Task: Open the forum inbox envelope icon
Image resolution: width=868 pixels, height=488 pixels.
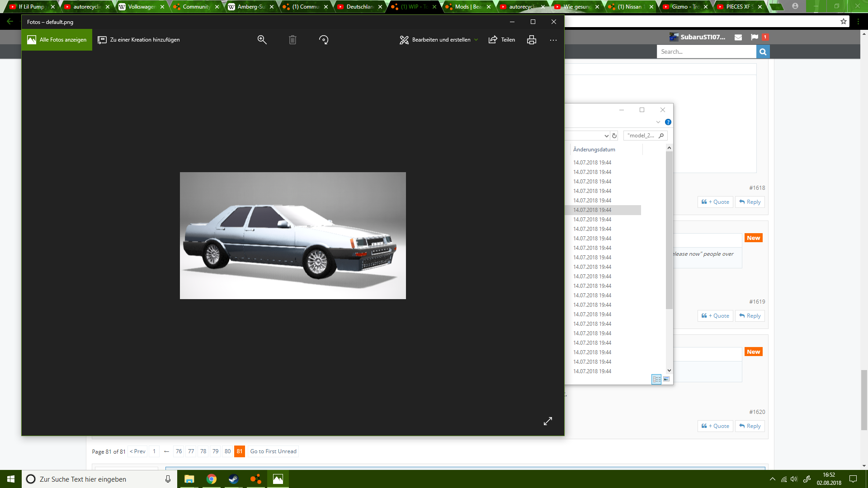Action: click(x=738, y=37)
